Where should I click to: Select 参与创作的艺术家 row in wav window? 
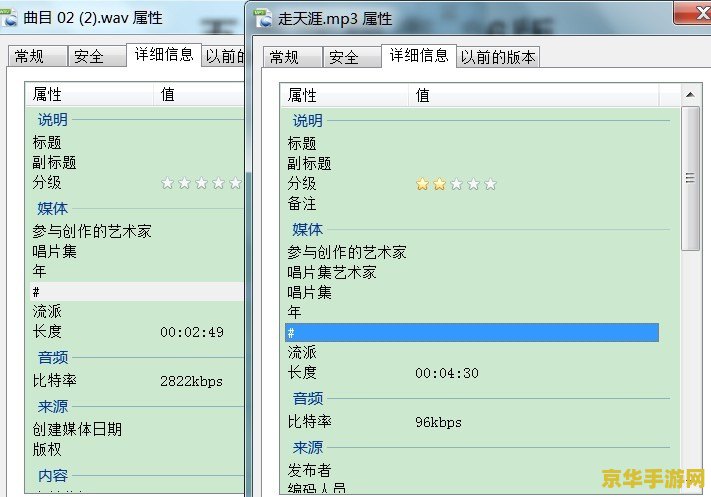point(137,231)
